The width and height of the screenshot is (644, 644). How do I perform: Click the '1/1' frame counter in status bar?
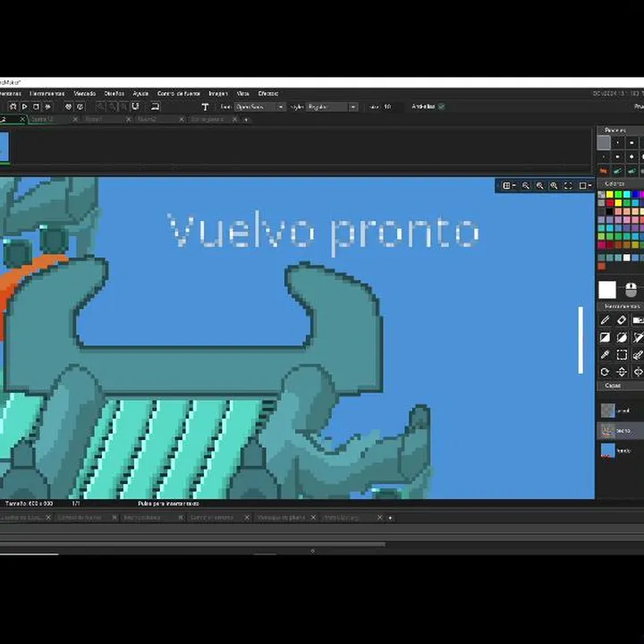[76, 503]
